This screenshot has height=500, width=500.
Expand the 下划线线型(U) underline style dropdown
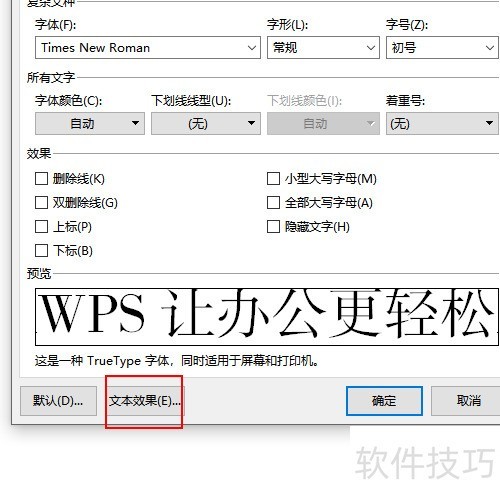[x=206, y=124]
